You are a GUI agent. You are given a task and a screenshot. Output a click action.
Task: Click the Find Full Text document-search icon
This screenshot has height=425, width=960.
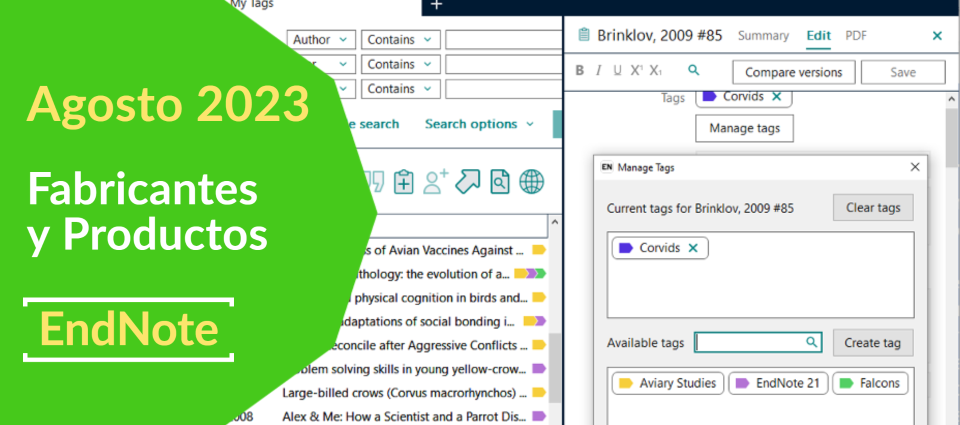[x=500, y=182]
